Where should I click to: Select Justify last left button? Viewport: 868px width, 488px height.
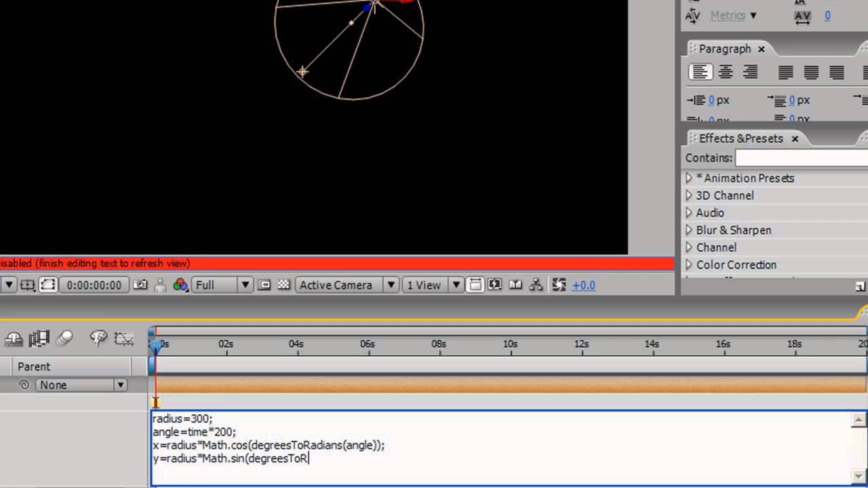pyautogui.click(x=786, y=72)
